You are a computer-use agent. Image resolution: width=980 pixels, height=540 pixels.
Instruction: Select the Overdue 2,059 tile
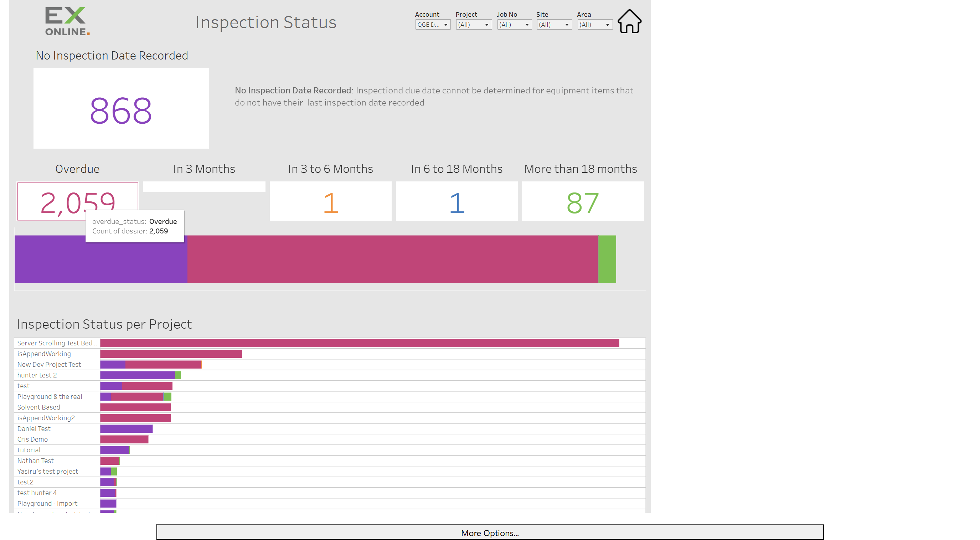(x=78, y=201)
